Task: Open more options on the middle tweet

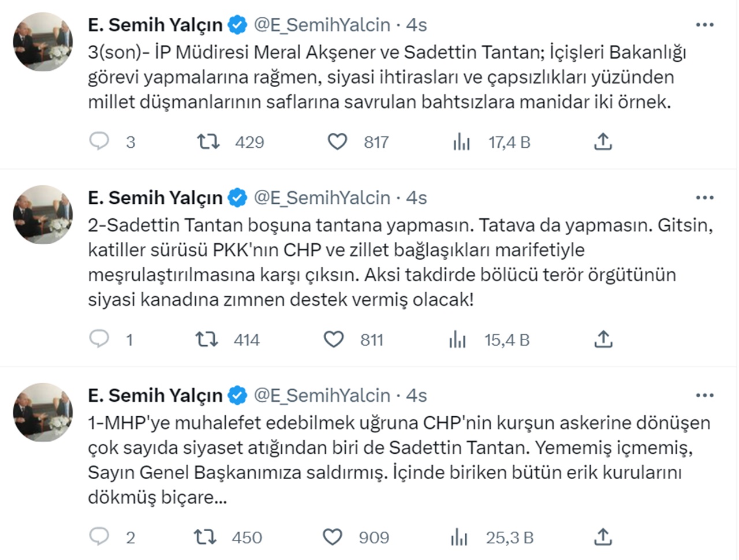Action: point(704,197)
